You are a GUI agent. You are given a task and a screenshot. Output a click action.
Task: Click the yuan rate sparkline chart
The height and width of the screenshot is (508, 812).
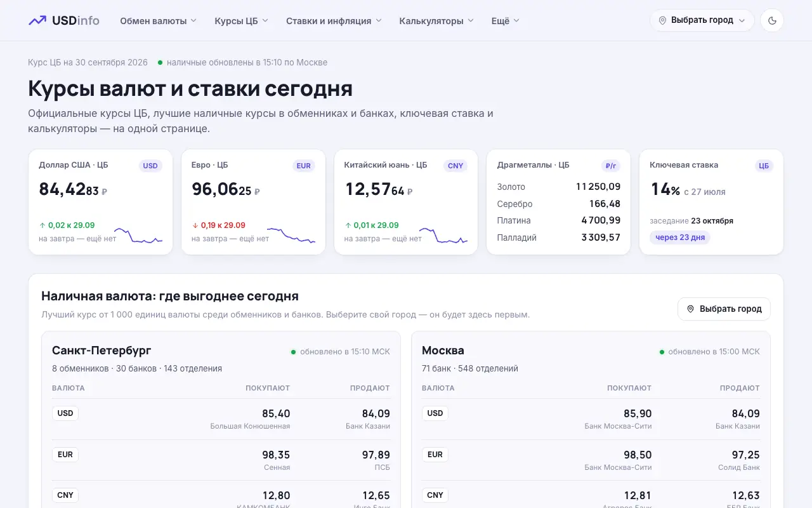pyautogui.click(x=443, y=236)
